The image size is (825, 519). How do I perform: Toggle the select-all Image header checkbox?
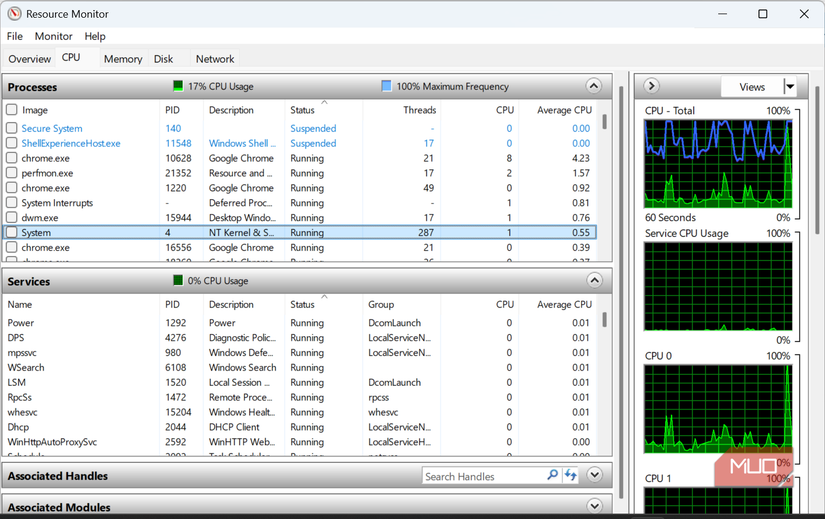click(12, 109)
